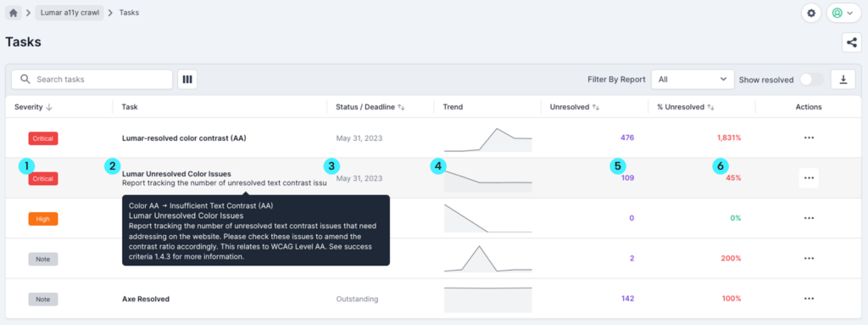Click unresolved count 142

point(627,299)
